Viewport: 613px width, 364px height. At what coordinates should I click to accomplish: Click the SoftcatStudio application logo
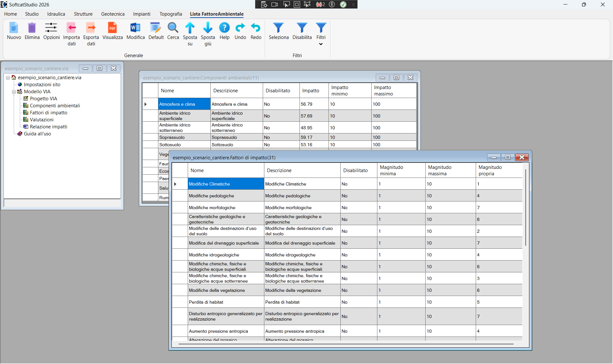4,4
